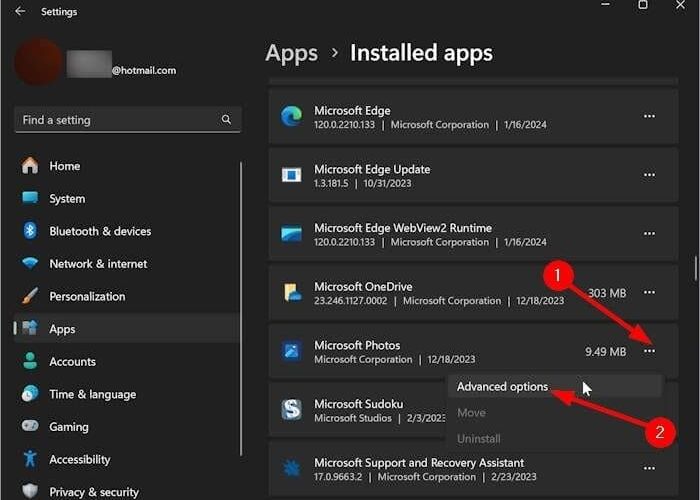700x500 pixels.
Task: Click the Accessibility figure icon
Action: pos(30,458)
